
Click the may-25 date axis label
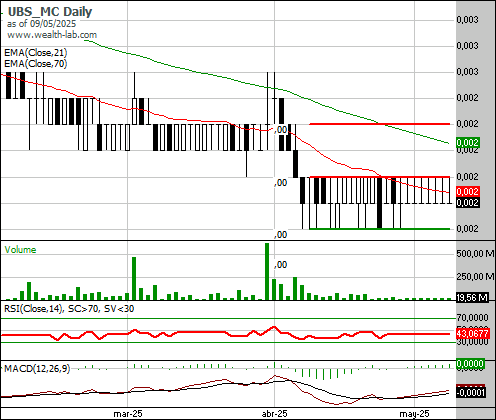tap(414, 414)
